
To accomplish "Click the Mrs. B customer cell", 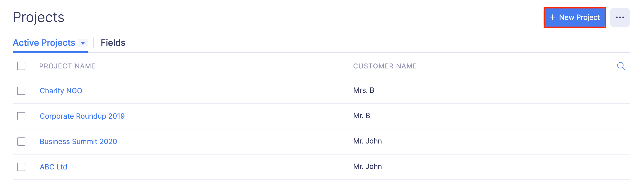I will point(364,90).
